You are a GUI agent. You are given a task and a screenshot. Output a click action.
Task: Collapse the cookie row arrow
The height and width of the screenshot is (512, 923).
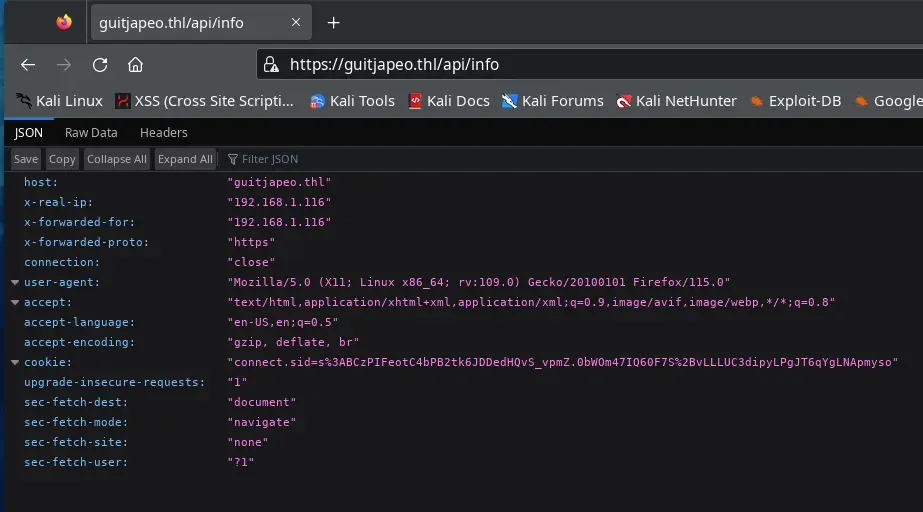tap(15, 363)
